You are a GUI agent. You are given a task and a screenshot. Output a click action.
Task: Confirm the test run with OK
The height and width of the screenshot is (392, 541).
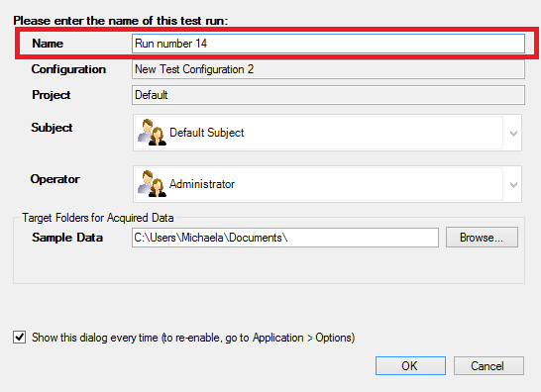pyautogui.click(x=410, y=366)
